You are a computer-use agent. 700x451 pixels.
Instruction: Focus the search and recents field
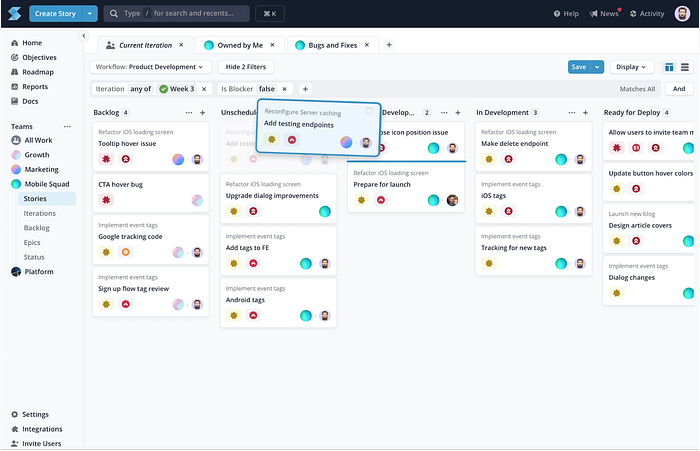point(176,14)
